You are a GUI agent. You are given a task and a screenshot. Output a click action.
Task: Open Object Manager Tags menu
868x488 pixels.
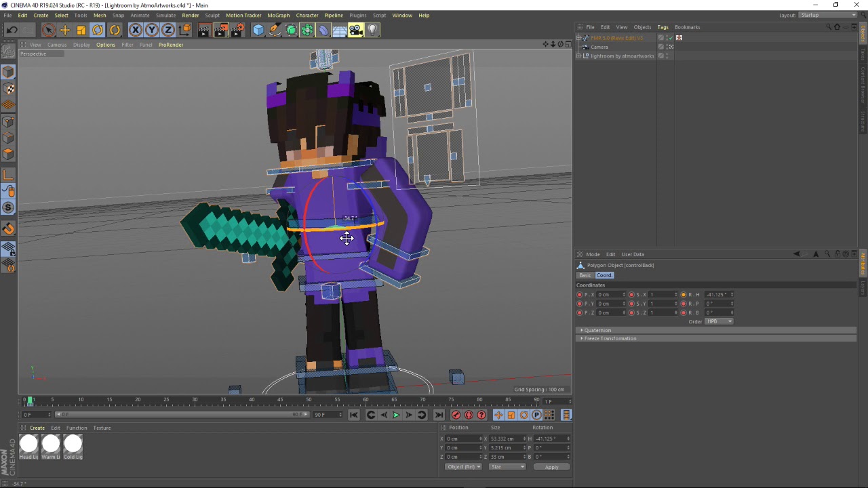pyautogui.click(x=663, y=27)
